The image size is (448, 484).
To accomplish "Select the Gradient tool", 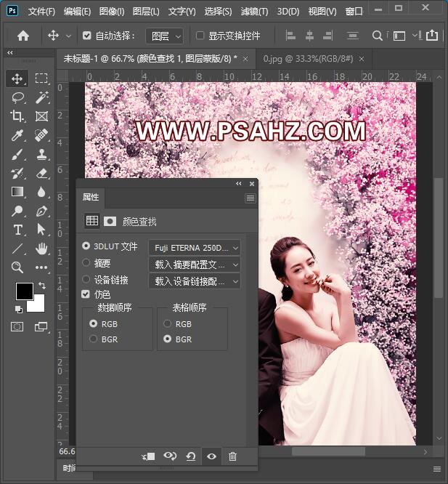I will pyautogui.click(x=17, y=192).
